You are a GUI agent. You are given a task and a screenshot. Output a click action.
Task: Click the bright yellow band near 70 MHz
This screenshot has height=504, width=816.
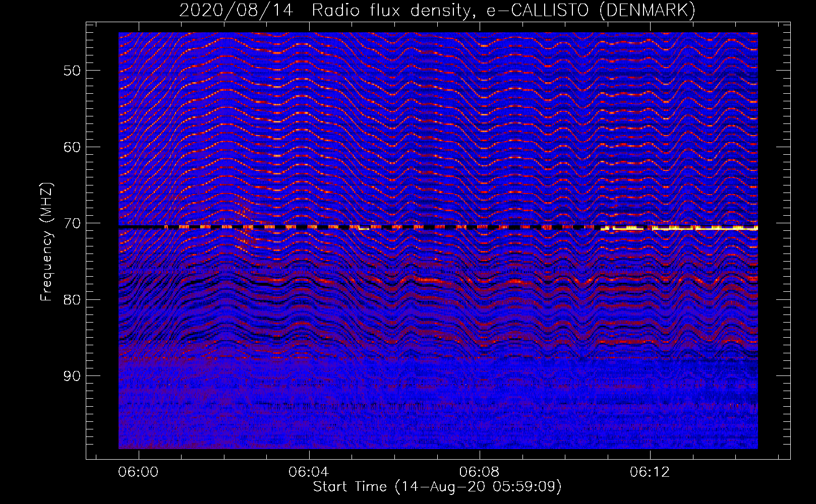[679, 228]
